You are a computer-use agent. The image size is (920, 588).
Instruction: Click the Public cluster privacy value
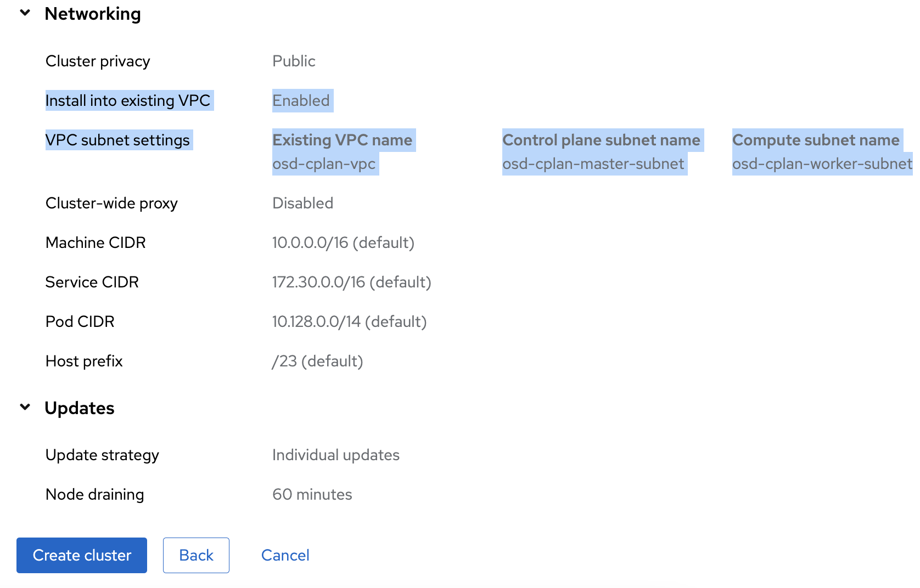(x=294, y=61)
